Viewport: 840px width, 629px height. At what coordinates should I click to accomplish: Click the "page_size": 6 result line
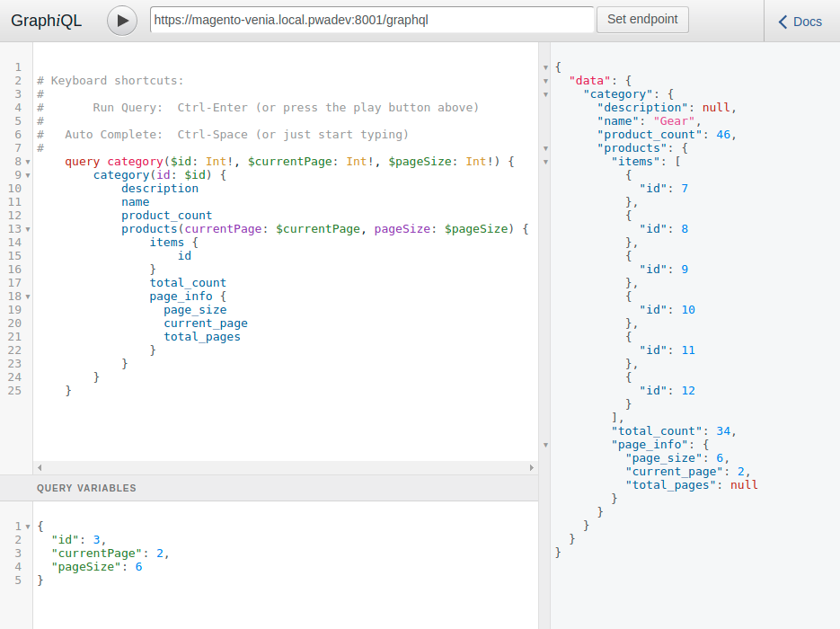[677, 458]
